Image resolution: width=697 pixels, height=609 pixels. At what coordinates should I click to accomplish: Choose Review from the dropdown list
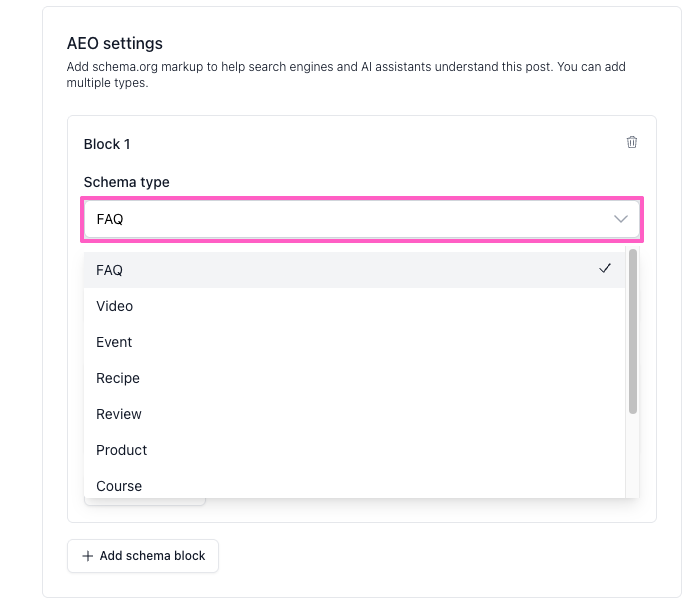coord(354,414)
